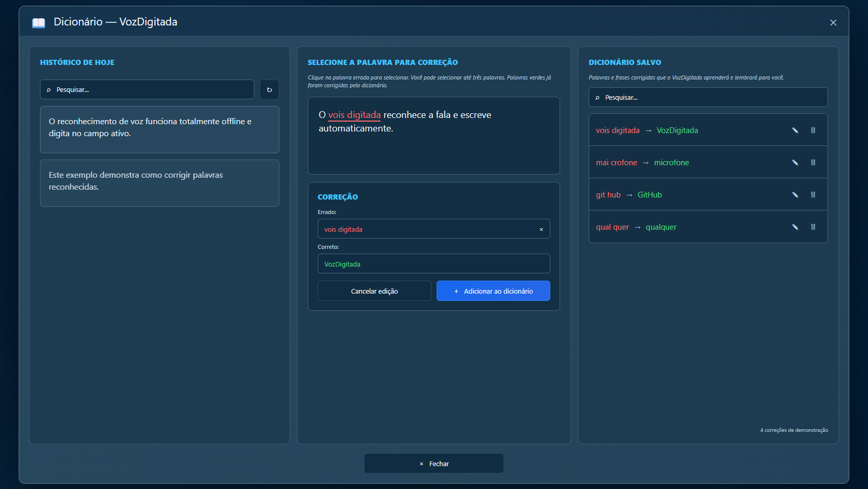868x489 pixels.
Task: Delete the 'qual quer' dictionary entry
Action: (x=813, y=227)
